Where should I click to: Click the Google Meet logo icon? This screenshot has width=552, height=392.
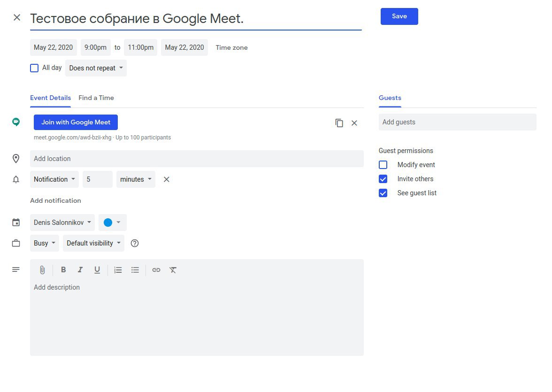pyautogui.click(x=16, y=122)
